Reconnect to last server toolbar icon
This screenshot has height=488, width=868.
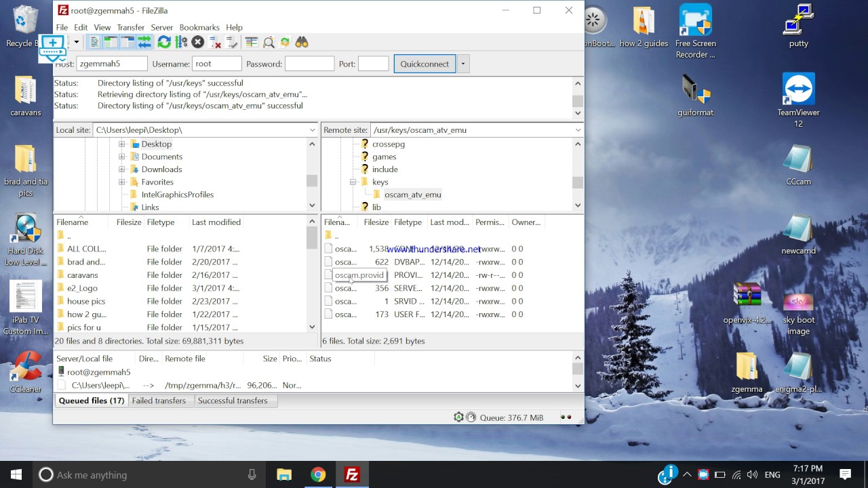pyautogui.click(x=232, y=42)
